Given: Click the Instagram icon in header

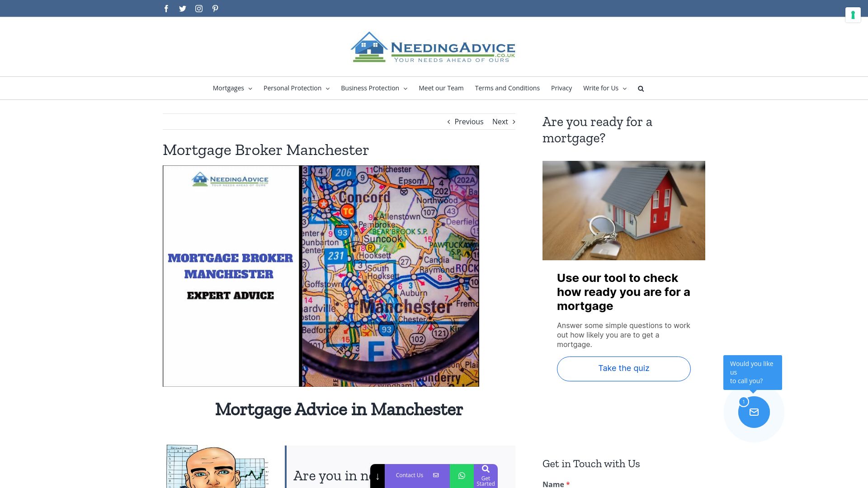Looking at the screenshot, I should coord(199,8).
